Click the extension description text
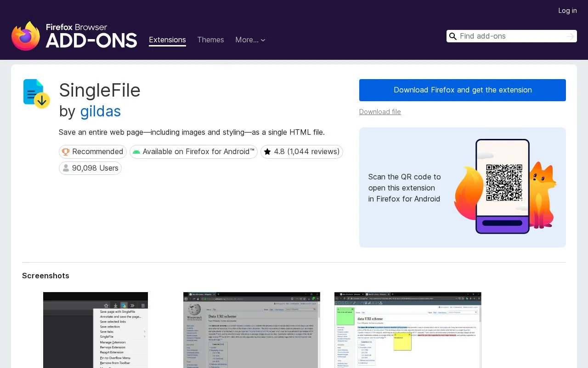The width and height of the screenshot is (588, 368). click(192, 132)
